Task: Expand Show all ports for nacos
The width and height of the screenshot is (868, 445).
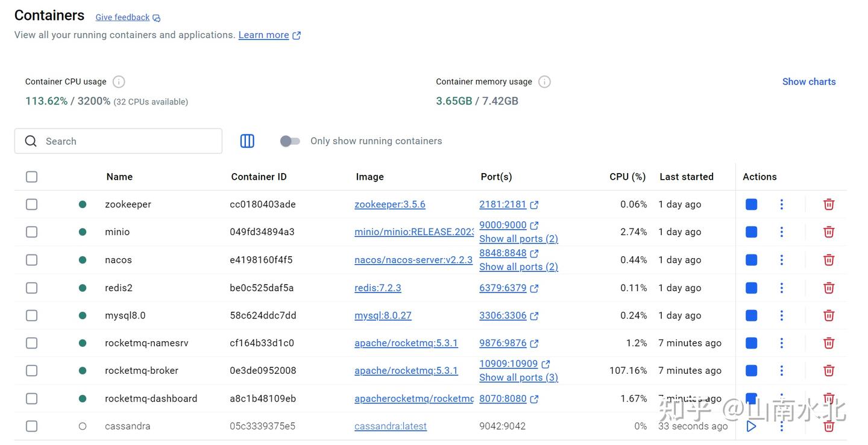Action: (x=518, y=267)
